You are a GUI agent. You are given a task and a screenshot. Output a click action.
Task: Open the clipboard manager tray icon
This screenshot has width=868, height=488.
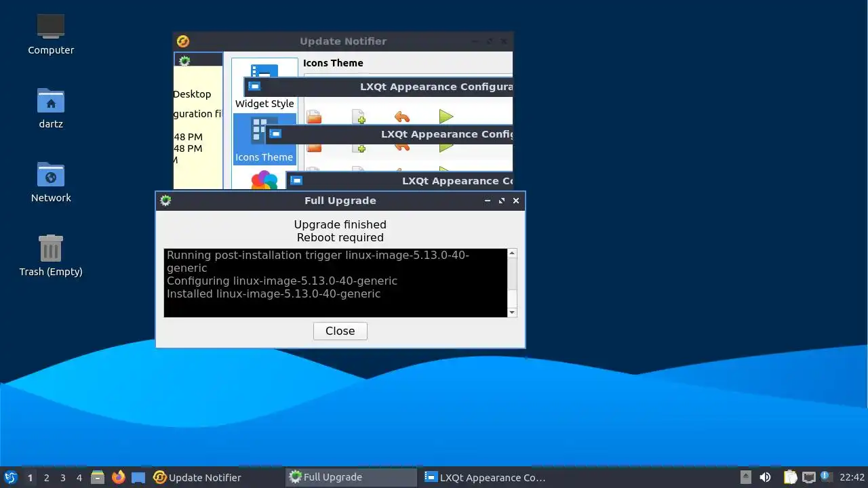pyautogui.click(x=790, y=477)
